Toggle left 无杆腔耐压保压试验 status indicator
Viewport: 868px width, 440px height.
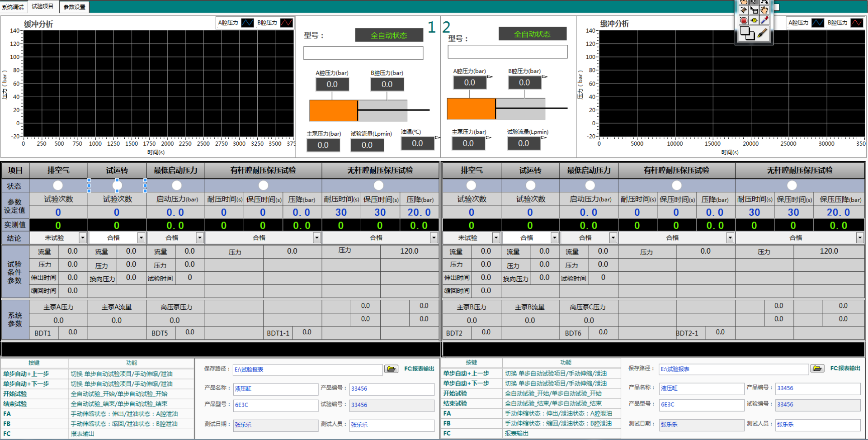click(379, 185)
